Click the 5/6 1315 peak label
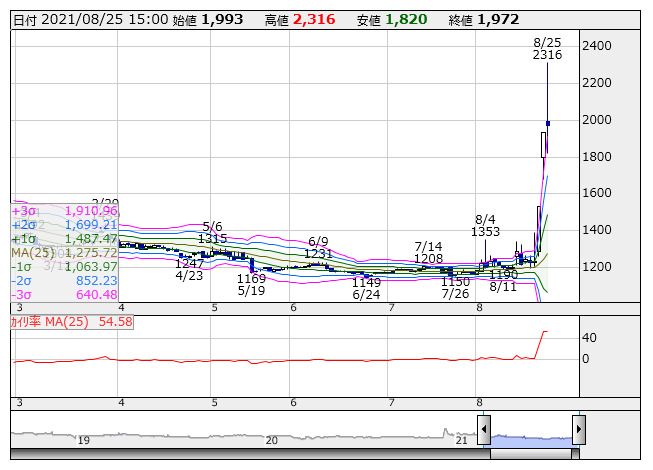This screenshot has width=653, height=470. [212, 233]
